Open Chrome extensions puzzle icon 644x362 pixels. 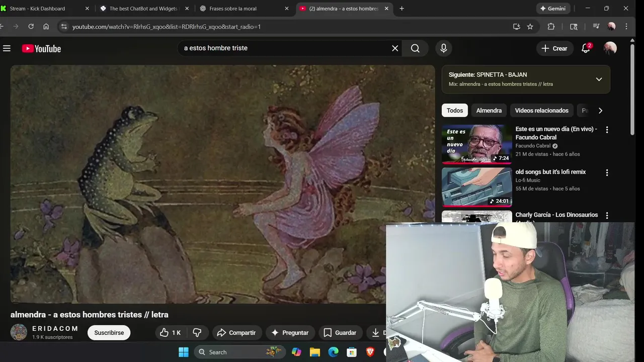[551, 27]
